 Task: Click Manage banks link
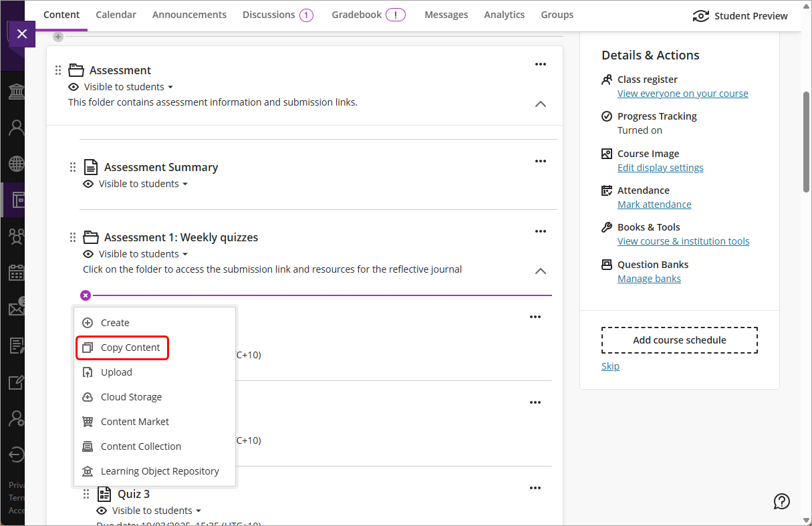click(x=649, y=279)
